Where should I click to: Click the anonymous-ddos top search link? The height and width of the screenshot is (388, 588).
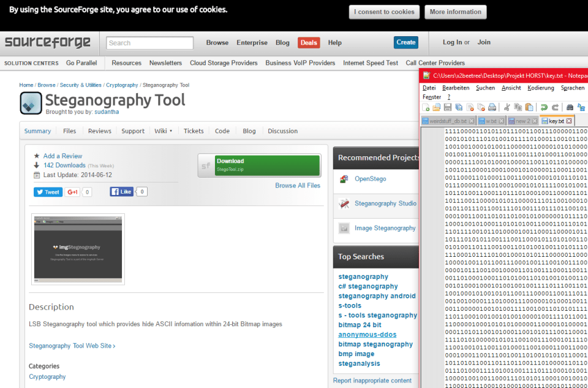click(367, 334)
